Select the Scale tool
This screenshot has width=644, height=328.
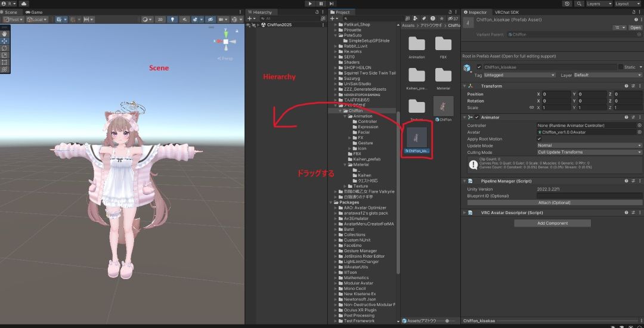5,55
